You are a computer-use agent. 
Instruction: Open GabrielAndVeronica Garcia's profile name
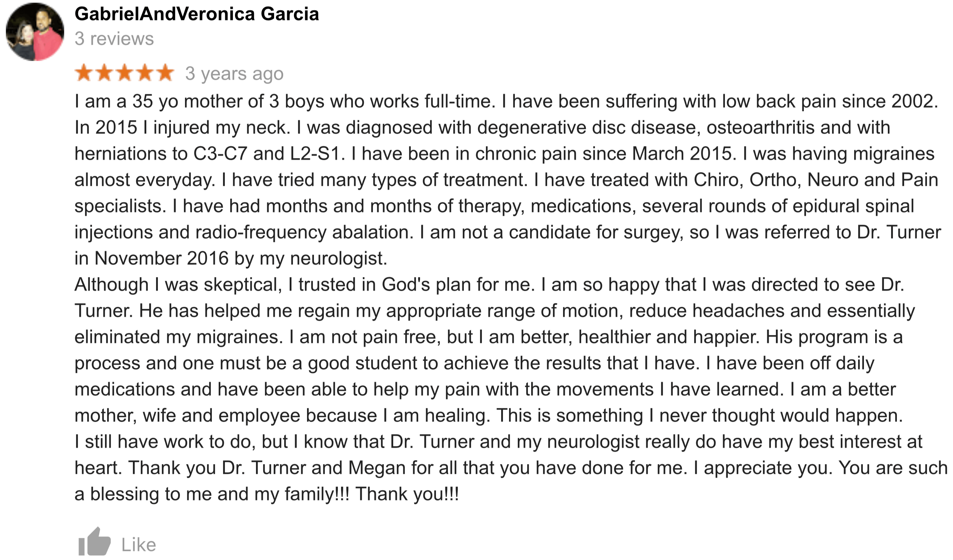pyautogui.click(x=197, y=14)
